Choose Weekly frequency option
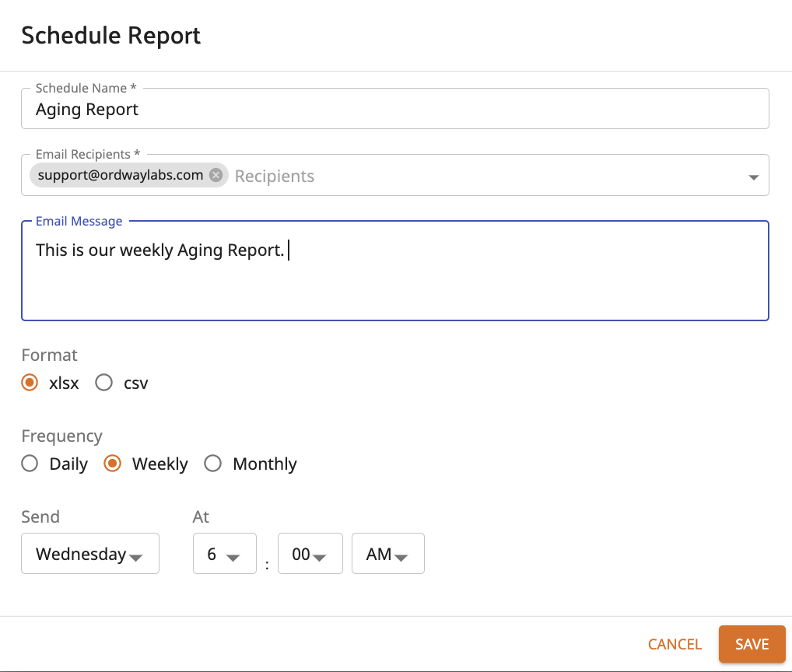 click(x=112, y=464)
